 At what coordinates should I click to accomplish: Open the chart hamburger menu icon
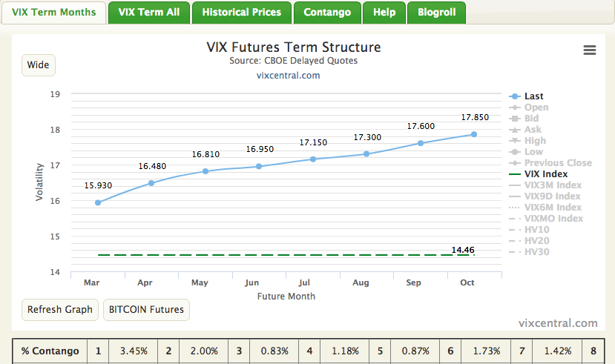[590, 50]
